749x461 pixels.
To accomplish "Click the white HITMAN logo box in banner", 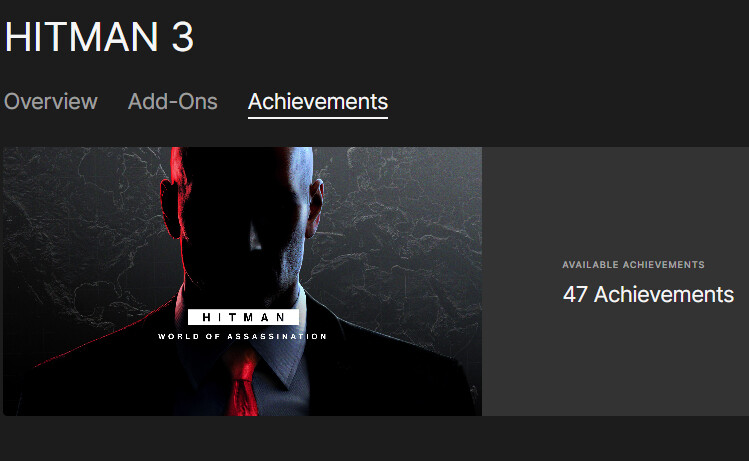I will tap(243, 317).
